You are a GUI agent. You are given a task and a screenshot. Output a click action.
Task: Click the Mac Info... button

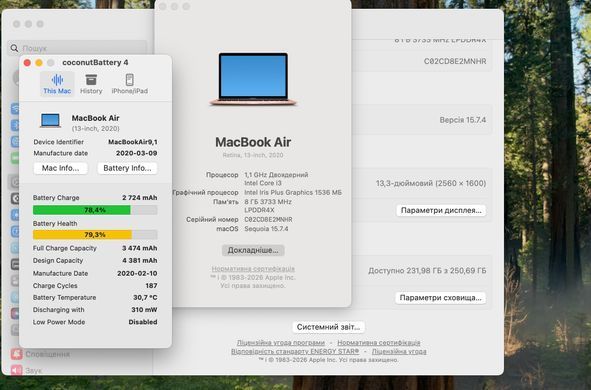(60, 168)
